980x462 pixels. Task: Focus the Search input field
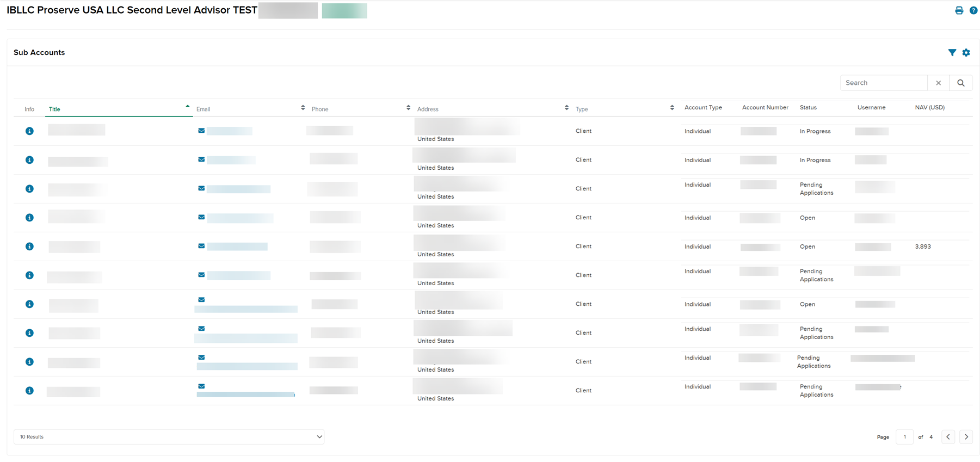(884, 83)
